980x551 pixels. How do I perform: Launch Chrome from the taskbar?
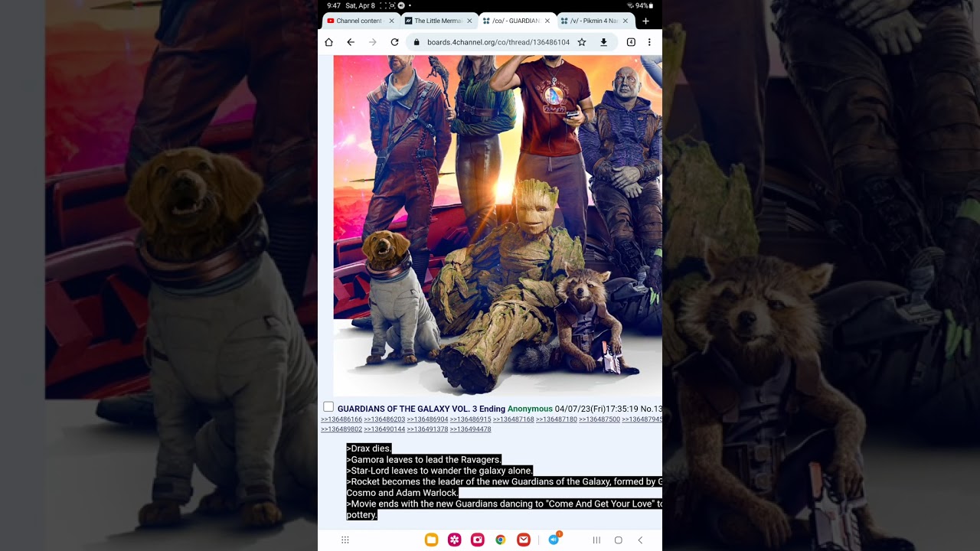click(500, 540)
